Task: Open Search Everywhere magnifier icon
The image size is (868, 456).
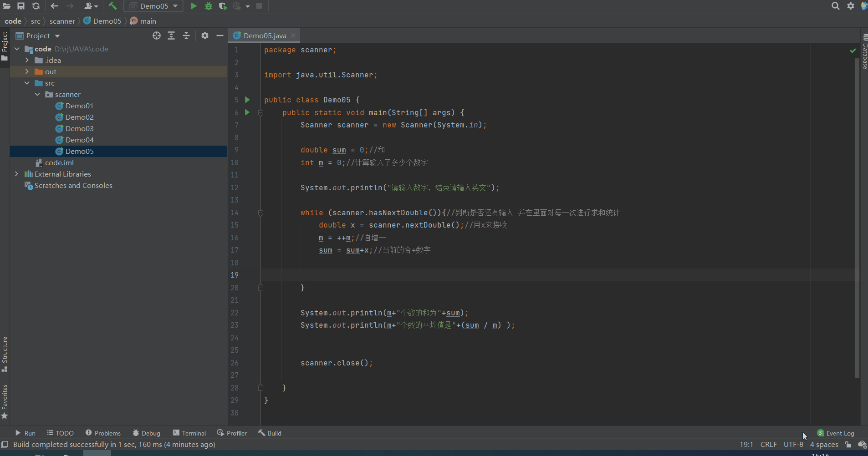Action: pos(835,6)
